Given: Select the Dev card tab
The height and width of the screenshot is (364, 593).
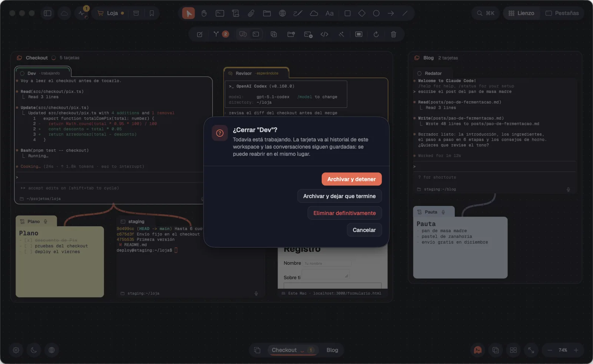Looking at the screenshot, I should pyautogui.click(x=42, y=73).
